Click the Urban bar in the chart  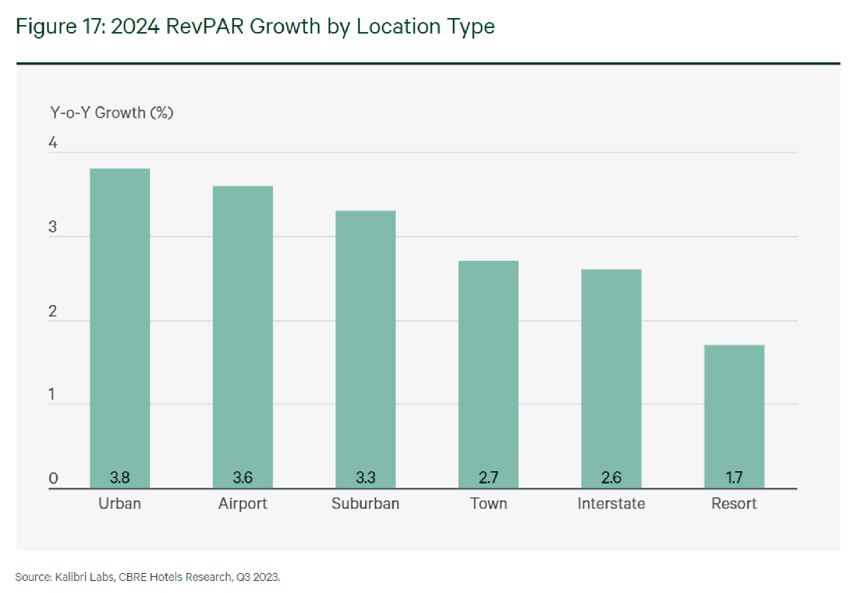click(x=120, y=329)
